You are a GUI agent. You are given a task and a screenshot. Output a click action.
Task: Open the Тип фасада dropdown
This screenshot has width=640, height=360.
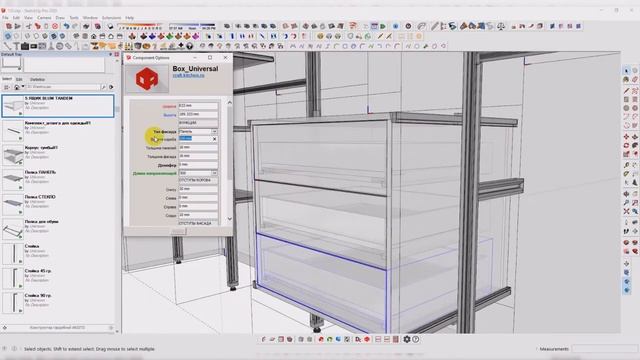[214, 131]
